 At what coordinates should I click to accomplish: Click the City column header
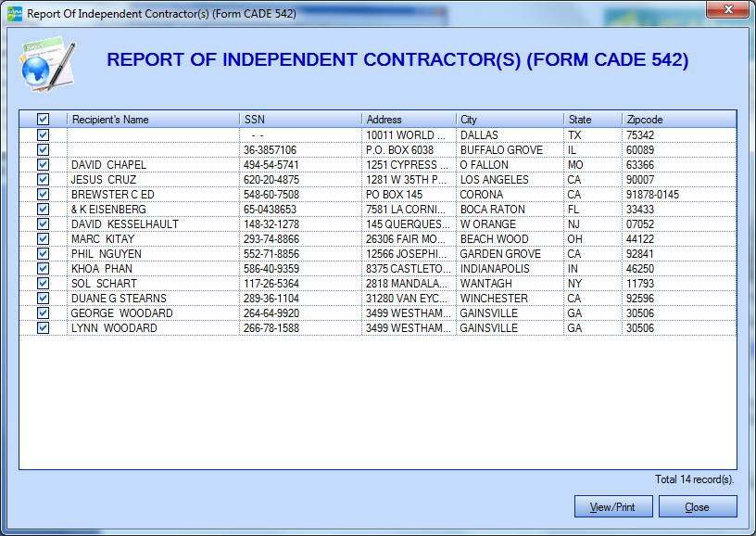[x=509, y=120]
